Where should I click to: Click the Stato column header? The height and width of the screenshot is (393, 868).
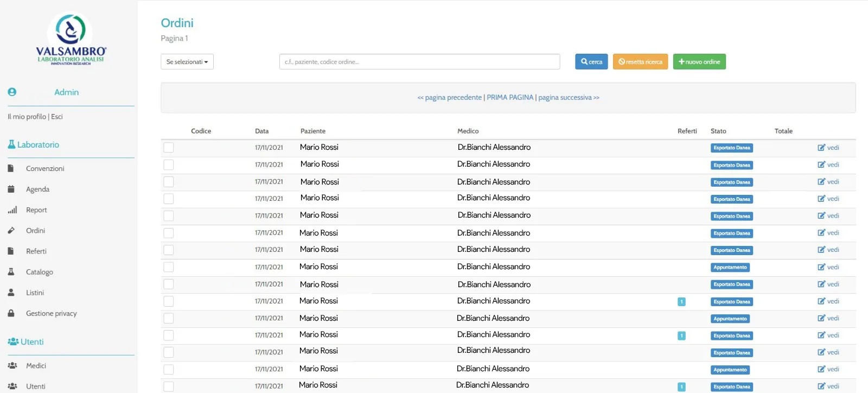point(718,131)
